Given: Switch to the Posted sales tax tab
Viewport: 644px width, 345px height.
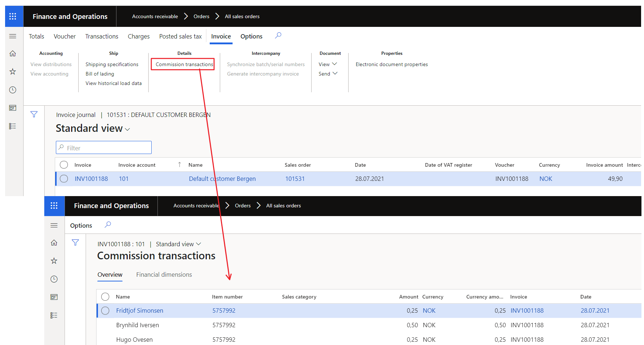Looking at the screenshot, I should 180,36.
